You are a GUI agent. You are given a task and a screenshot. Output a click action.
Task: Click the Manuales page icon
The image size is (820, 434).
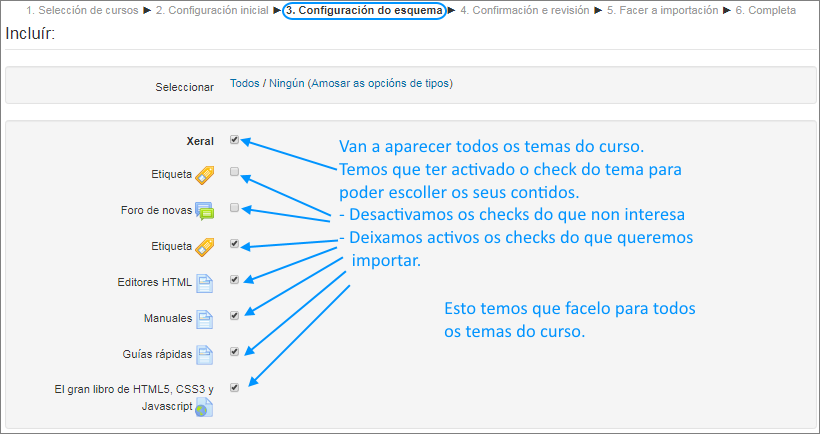click(x=205, y=319)
